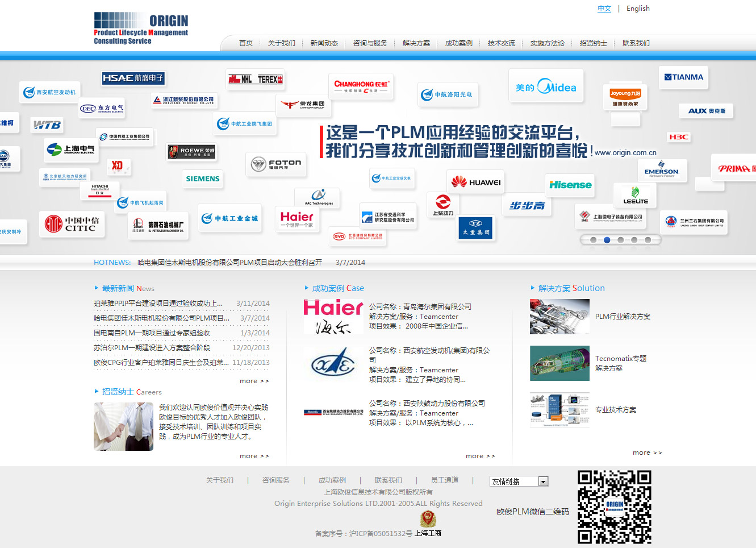The image size is (756, 548).
Task: Click the CITIC logo card
Action: (72, 223)
